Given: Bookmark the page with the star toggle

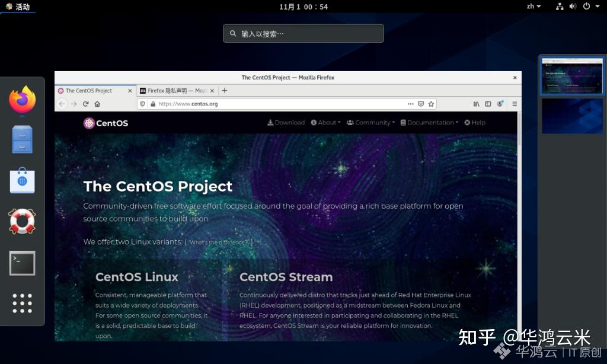Looking at the screenshot, I should [431, 104].
